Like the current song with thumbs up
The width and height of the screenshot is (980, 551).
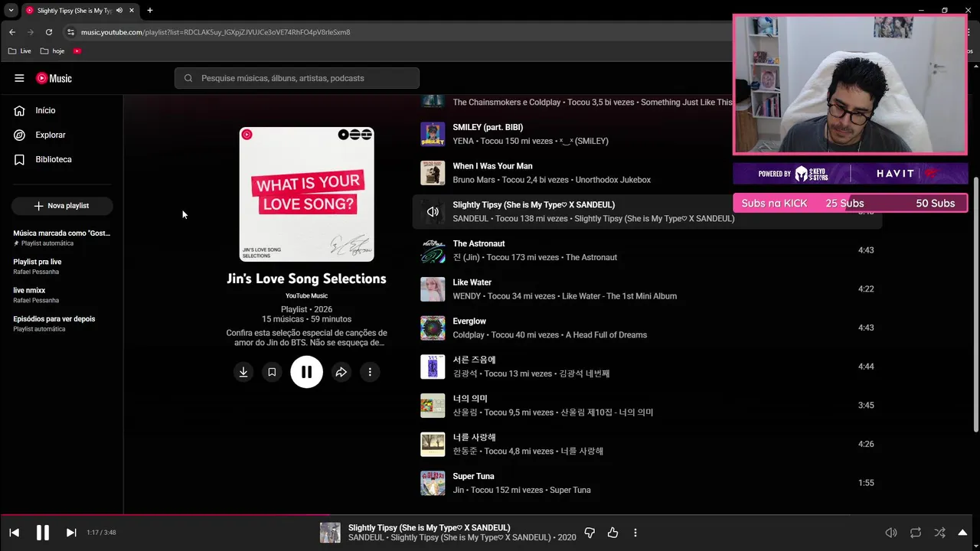pyautogui.click(x=612, y=533)
